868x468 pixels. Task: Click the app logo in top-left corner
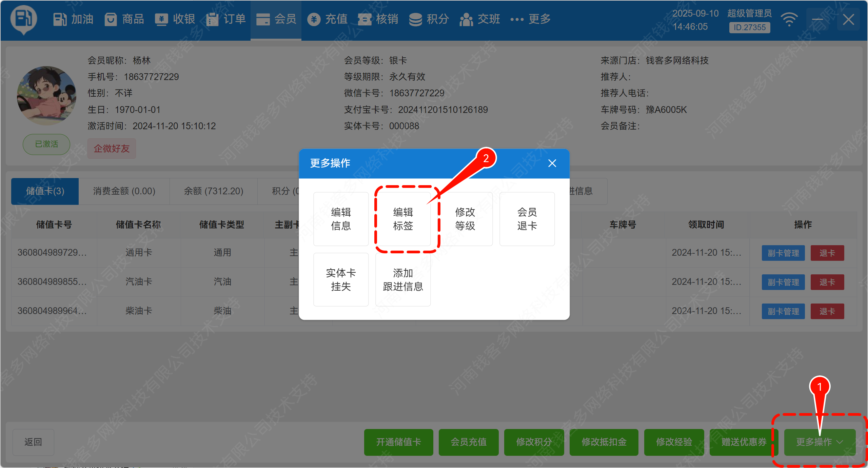[x=23, y=19]
